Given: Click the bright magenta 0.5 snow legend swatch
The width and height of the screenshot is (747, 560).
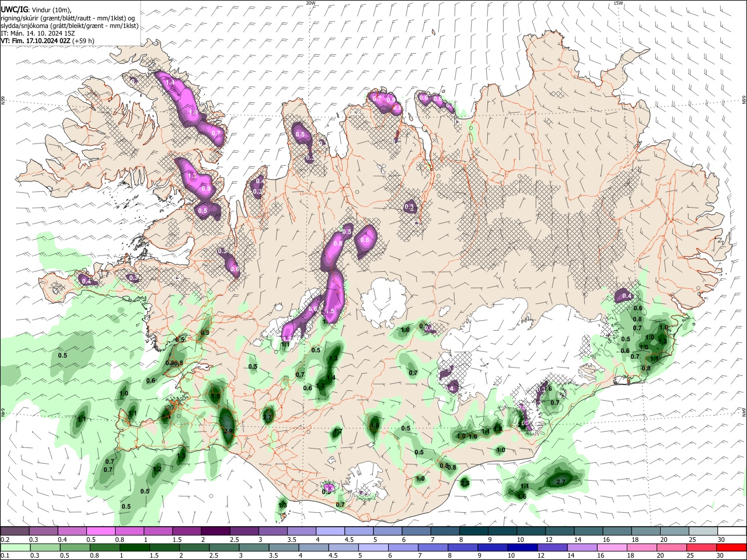Looking at the screenshot, I should point(100,531).
